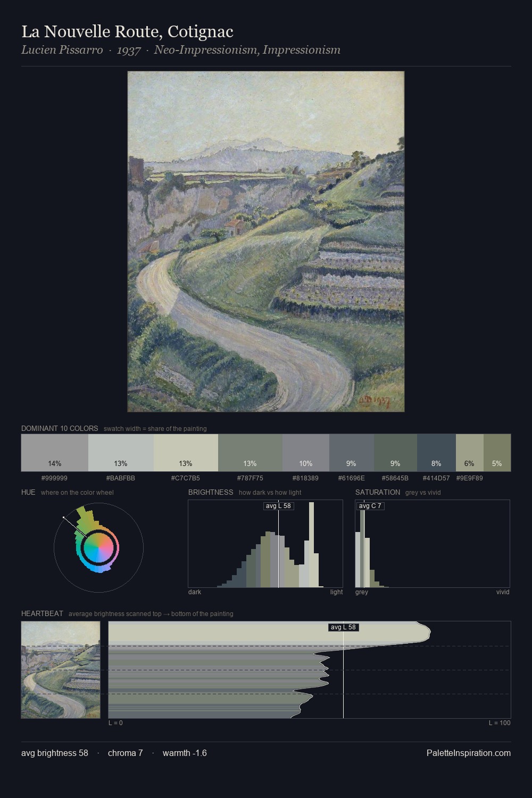Click the 'avg brightness 58' footer stat

(x=55, y=753)
